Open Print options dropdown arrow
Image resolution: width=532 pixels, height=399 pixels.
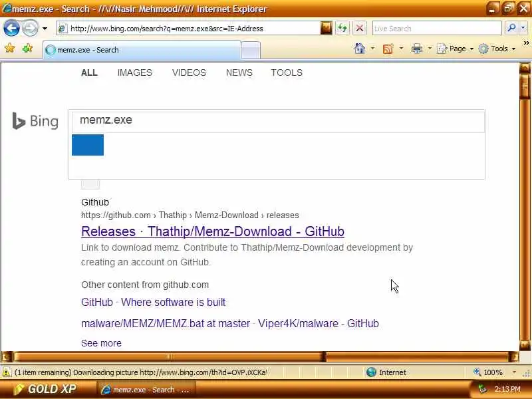click(x=430, y=49)
